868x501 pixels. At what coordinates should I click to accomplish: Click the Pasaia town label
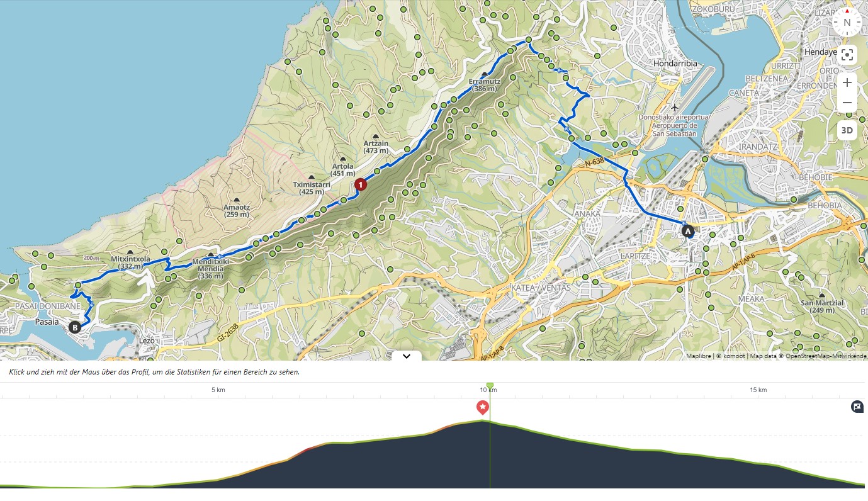pos(47,322)
